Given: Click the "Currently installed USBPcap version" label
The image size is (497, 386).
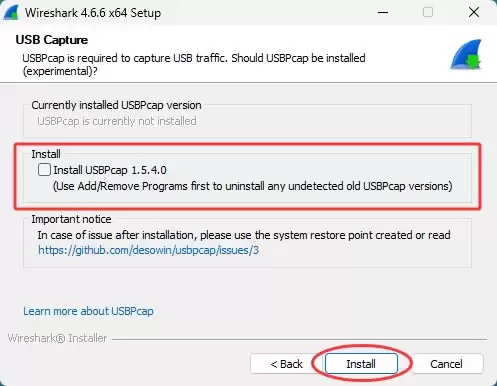Looking at the screenshot, I should coord(116,105).
